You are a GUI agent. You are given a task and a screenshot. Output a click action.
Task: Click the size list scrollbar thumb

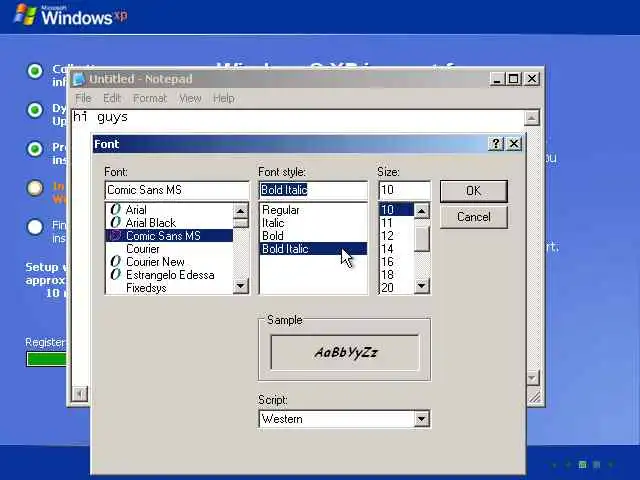pos(422,239)
